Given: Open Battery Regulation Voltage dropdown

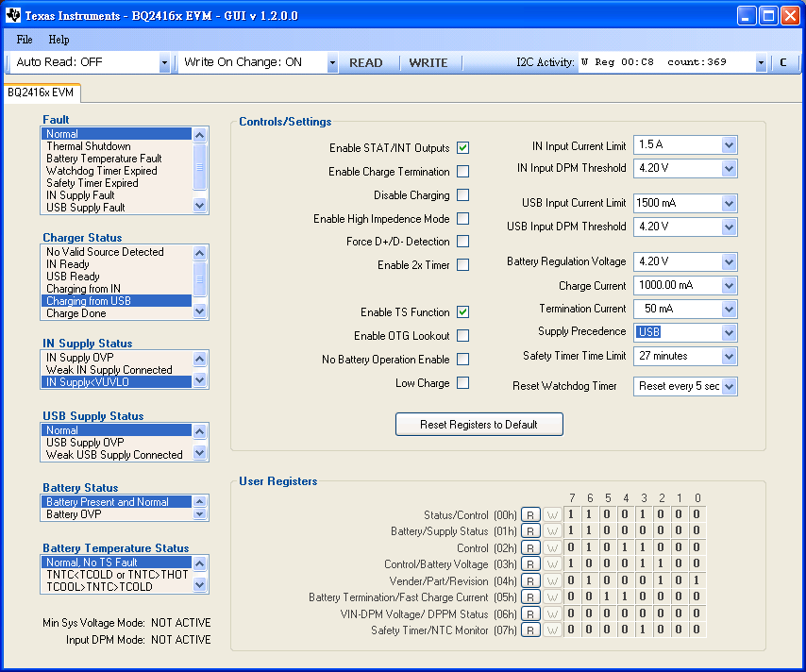Looking at the screenshot, I should coord(729,261).
